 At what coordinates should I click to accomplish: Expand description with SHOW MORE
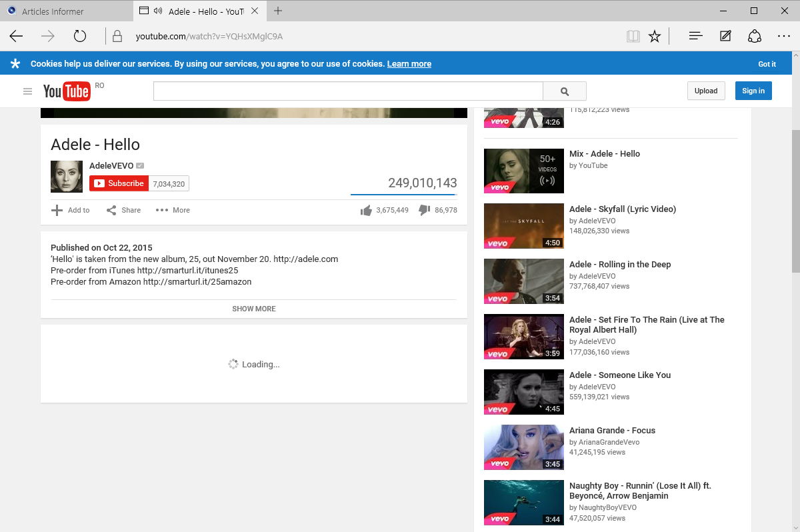coord(254,309)
